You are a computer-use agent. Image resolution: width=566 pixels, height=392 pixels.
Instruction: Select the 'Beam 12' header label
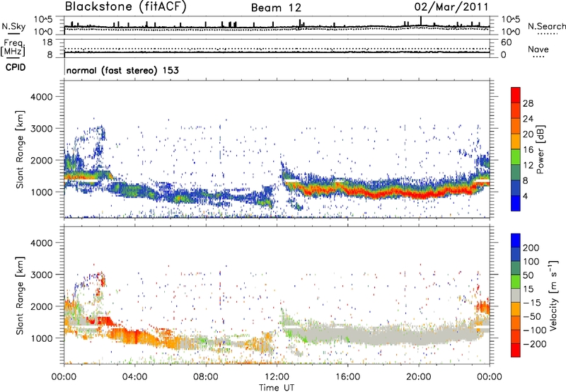(276, 8)
